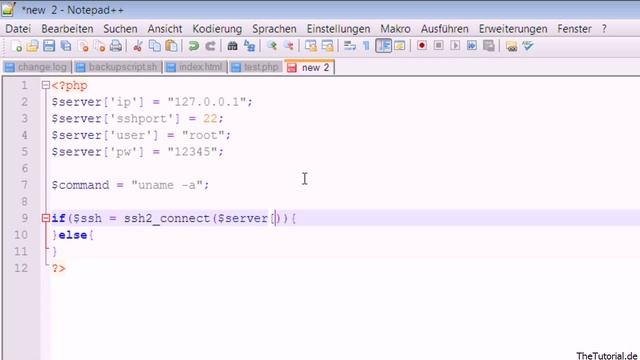Click the ssh2_connect function name

(x=167, y=218)
